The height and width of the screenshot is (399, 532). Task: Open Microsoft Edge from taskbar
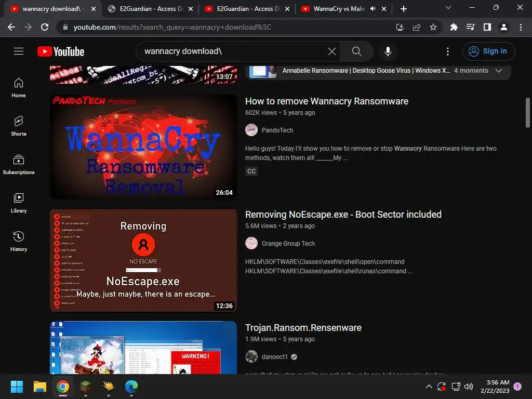point(131,387)
